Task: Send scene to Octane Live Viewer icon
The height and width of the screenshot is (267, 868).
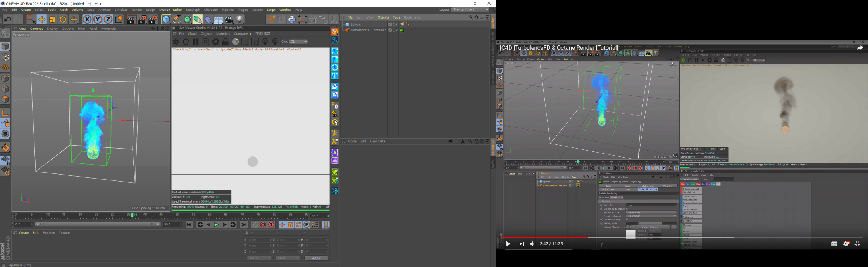Action: coord(176,42)
